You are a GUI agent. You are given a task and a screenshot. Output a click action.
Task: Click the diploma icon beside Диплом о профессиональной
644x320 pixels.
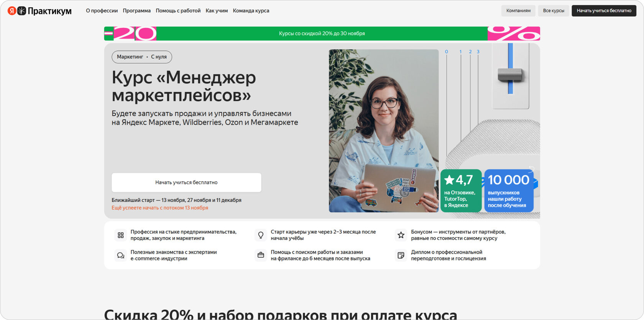(x=401, y=255)
